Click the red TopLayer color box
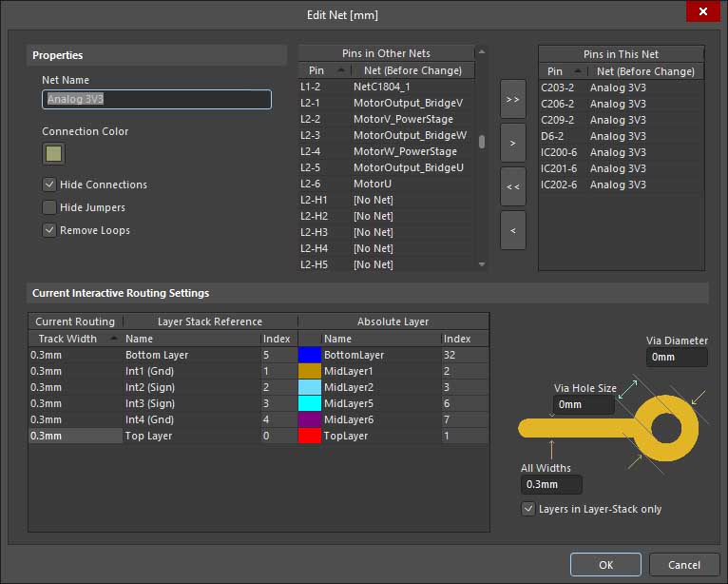728x584 pixels. 309,436
